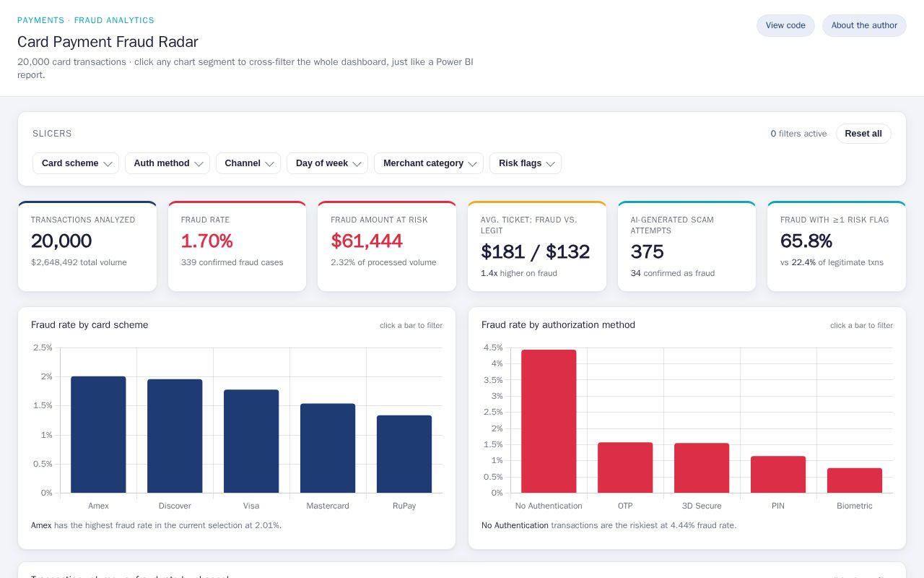Select the Visa bar in card scheme chart
Image resolution: width=924 pixels, height=578 pixels.
(251, 441)
